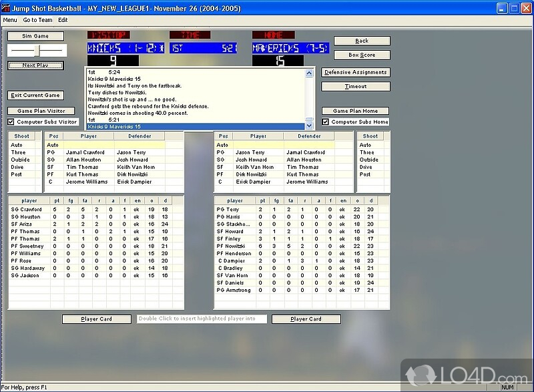This screenshot has width=534, height=392.
Task: Select visitor Shoot option Post
Action: (x=16, y=174)
